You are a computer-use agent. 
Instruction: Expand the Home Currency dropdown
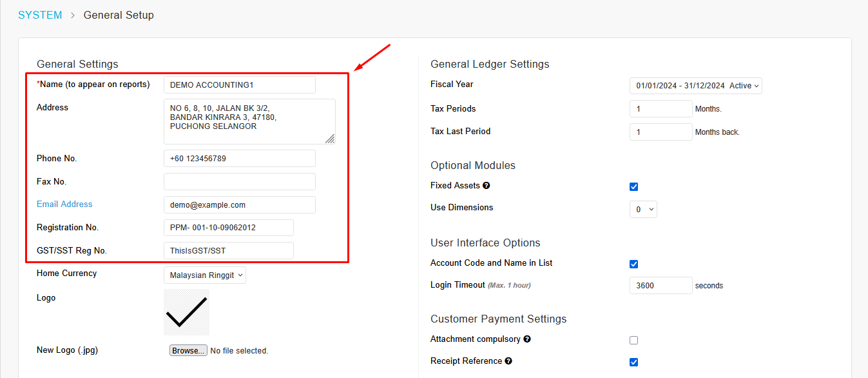pyautogui.click(x=204, y=275)
